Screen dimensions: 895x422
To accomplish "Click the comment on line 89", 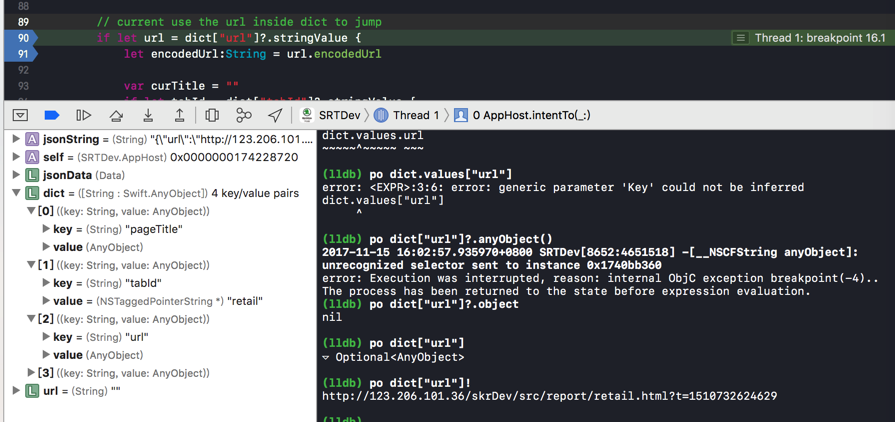I will pos(239,22).
